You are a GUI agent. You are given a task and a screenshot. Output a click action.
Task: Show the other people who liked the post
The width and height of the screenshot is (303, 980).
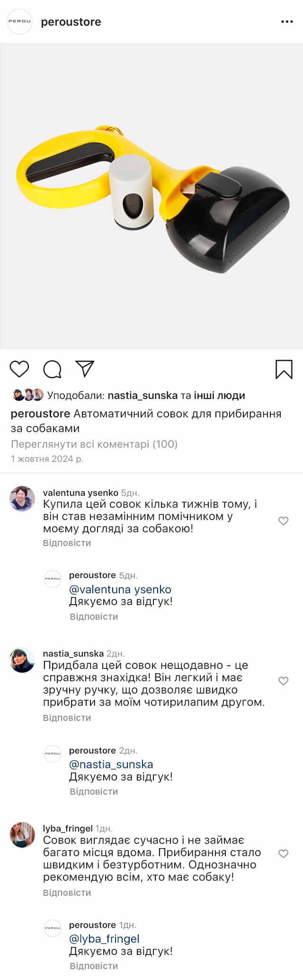[x=219, y=396]
